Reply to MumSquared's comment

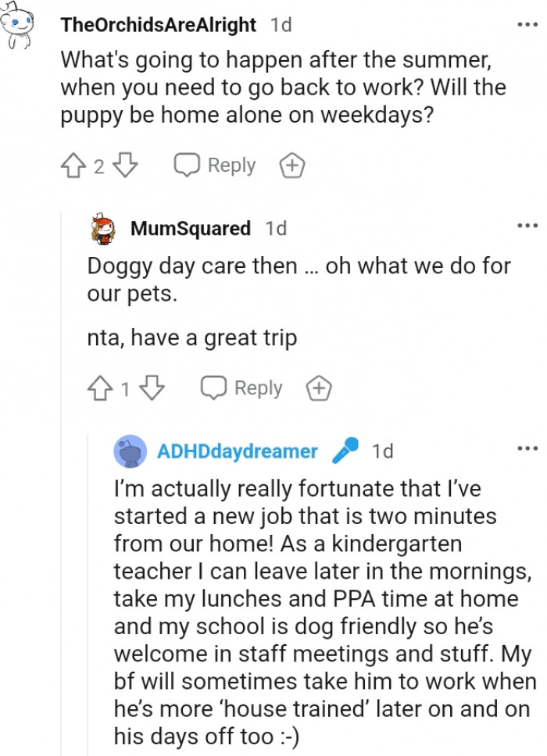[x=242, y=387]
